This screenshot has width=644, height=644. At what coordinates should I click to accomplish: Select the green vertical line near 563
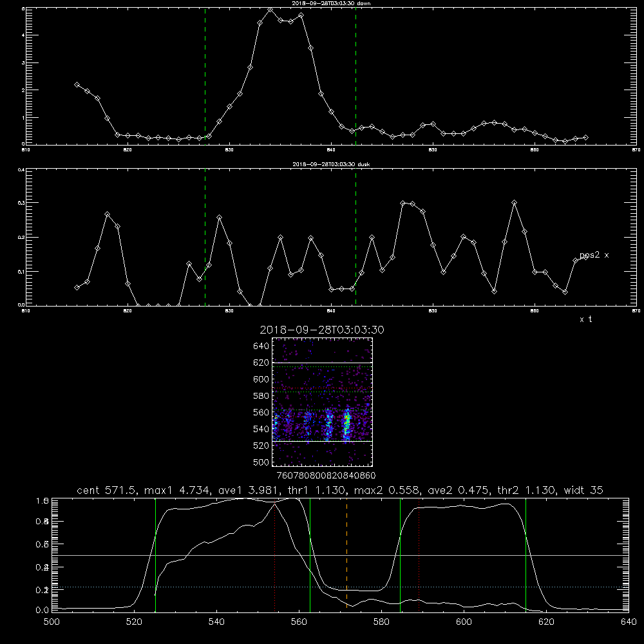pos(310,554)
